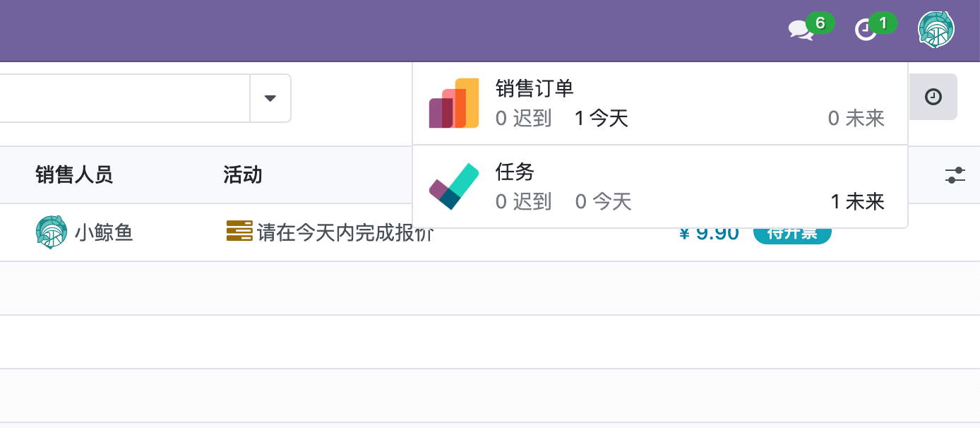Click the Sales Order app icon
Viewport: 980px width, 428px height.
click(x=454, y=104)
